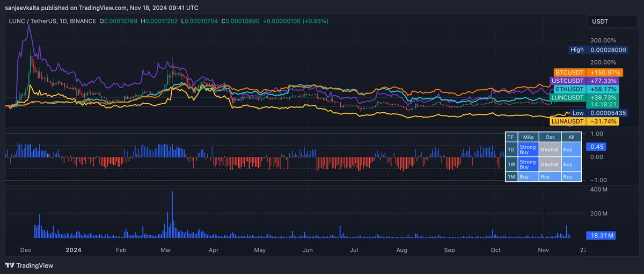Select the USTCUSDT series label

coord(568,81)
